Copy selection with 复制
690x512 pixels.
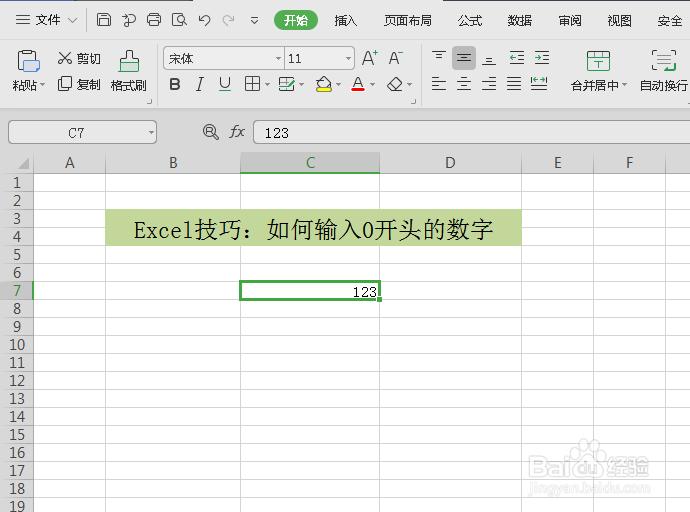point(79,84)
